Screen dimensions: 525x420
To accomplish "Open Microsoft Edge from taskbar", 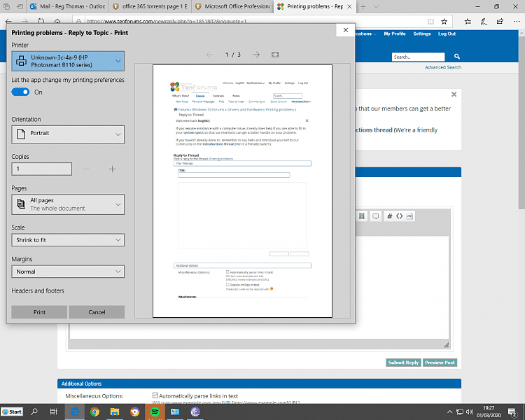I will [x=75, y=412].
